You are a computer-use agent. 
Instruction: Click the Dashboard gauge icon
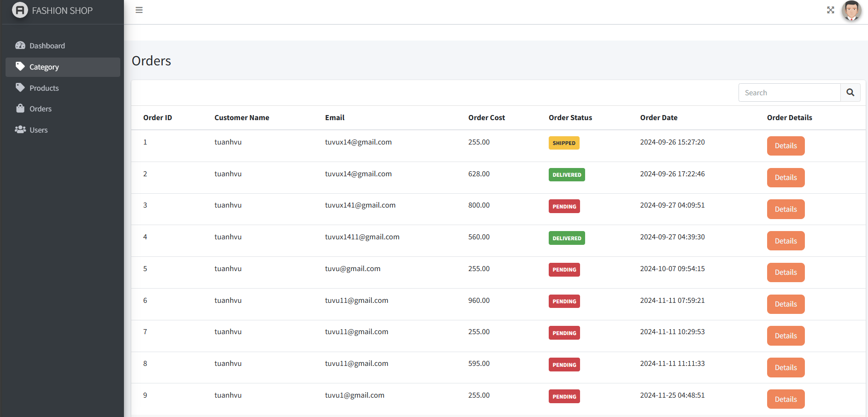pyautogui.click(x=20, y=45)
